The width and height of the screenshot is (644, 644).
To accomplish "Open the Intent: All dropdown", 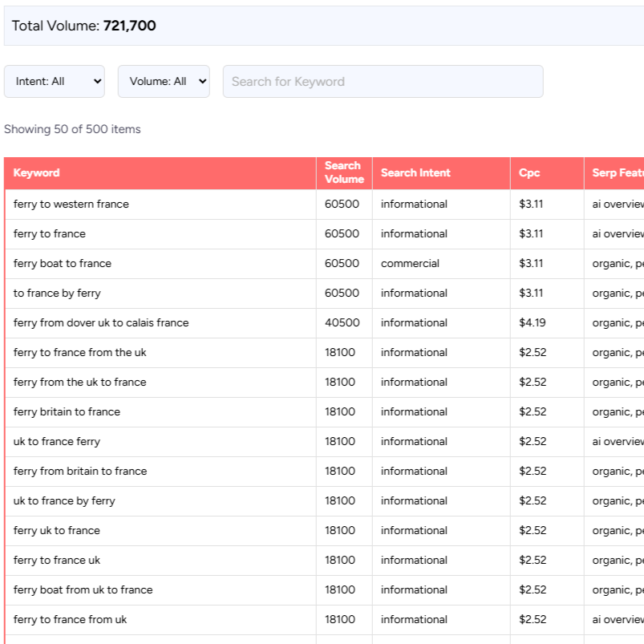I will 55,82.
